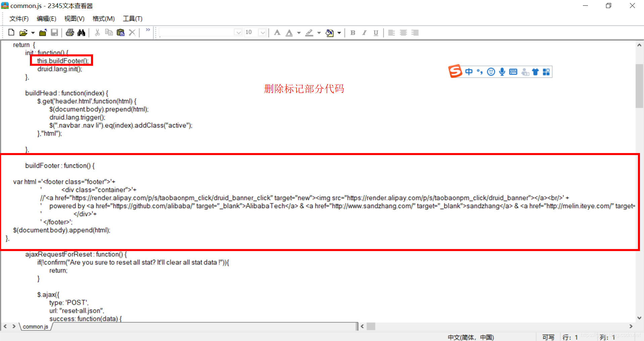Click the '$(document.body).append(html);' line
This screenshot has height=341, width=644.
(62, 230)
